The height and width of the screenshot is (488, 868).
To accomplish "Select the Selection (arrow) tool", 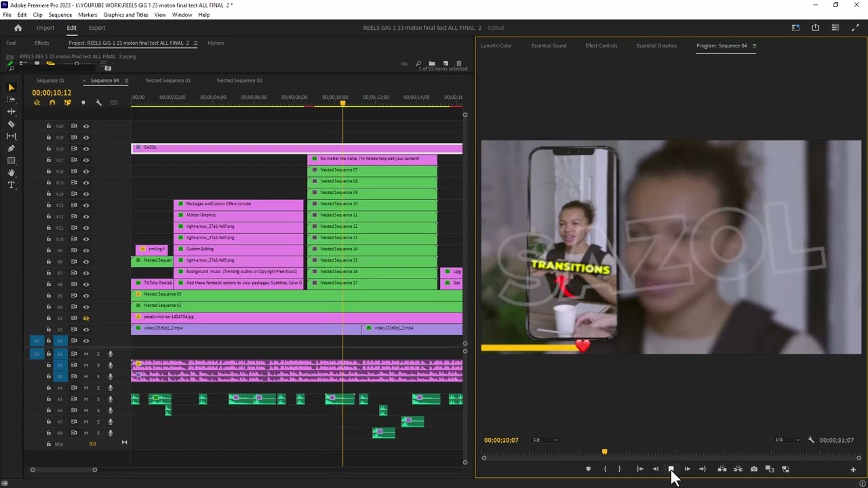I will [x=11, y=87].
